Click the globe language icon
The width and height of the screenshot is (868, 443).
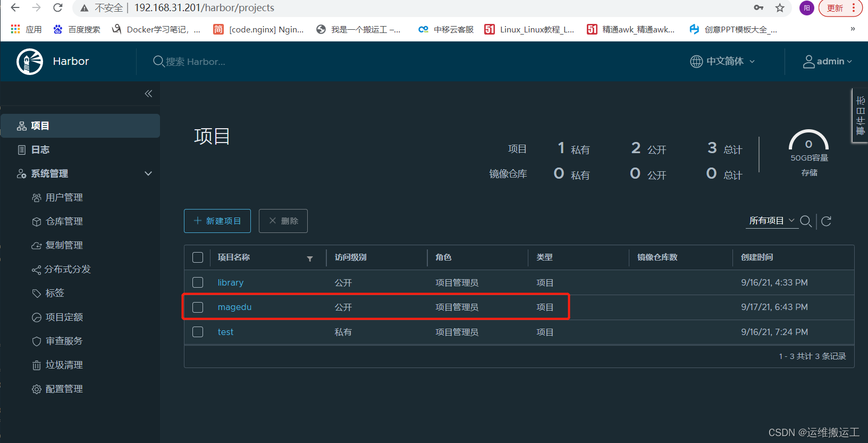coord(696,62)
